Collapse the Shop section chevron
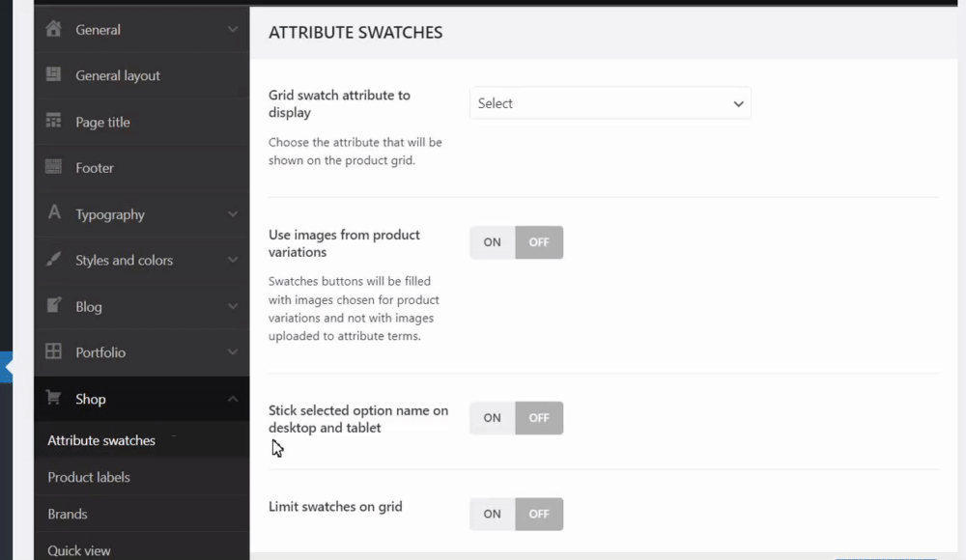The width and height of the screenshot is (966, 560). (x=233, y=399)
